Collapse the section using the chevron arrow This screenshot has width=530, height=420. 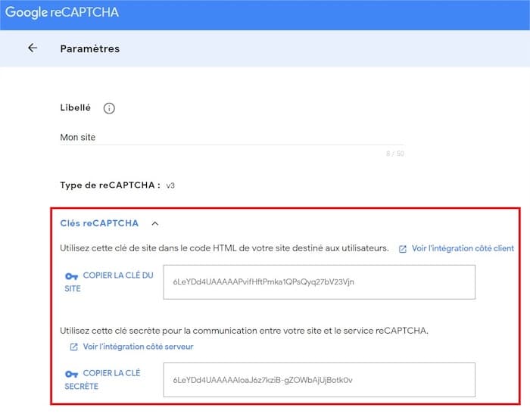155,224
